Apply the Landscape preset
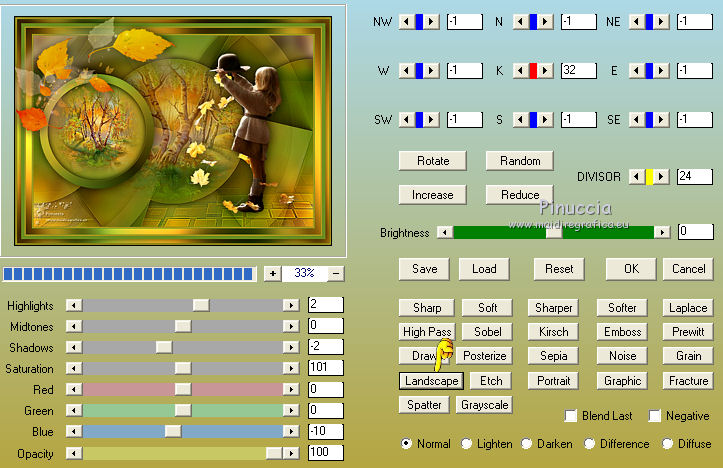 [432, 381]
